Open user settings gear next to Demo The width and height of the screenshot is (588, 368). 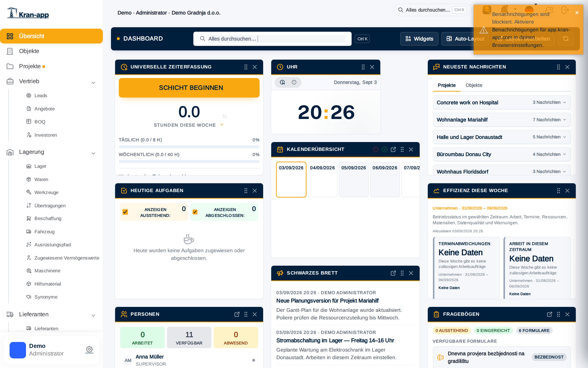click(89, 349)
